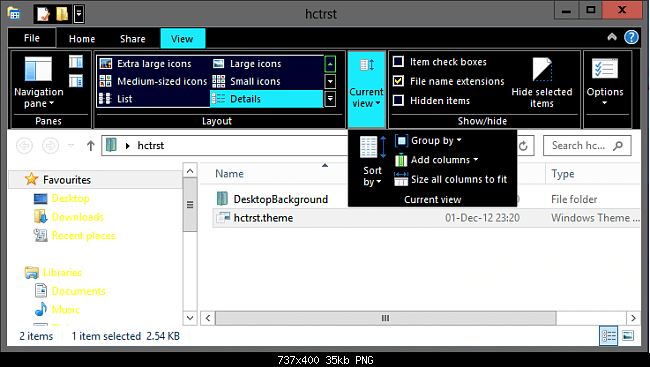Open the Options dropdown arrow

(x=604, y=102)
